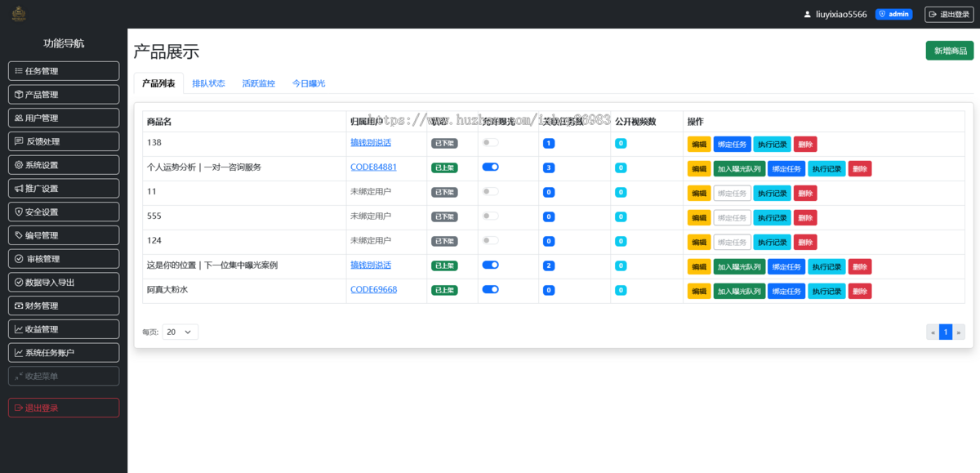Click product name 阿真大粉水
This screenshot has height=473, width=980.
[x=167, y=289]
